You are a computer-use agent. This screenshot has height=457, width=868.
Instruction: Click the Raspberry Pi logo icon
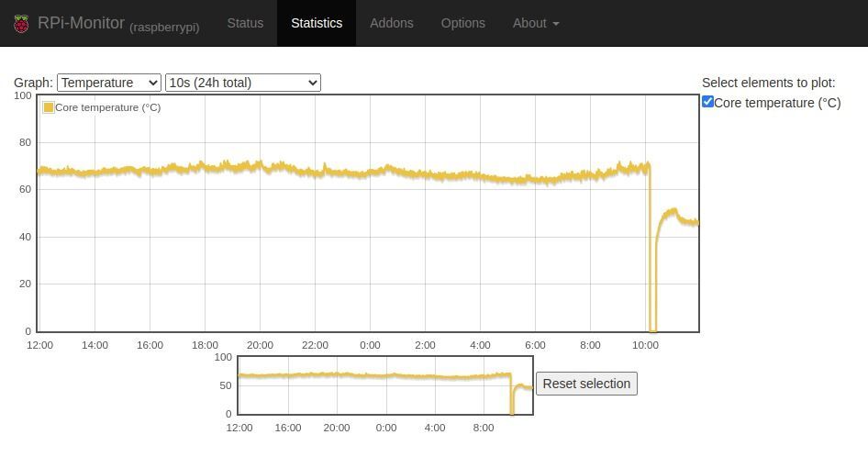(x=21, y=23)
